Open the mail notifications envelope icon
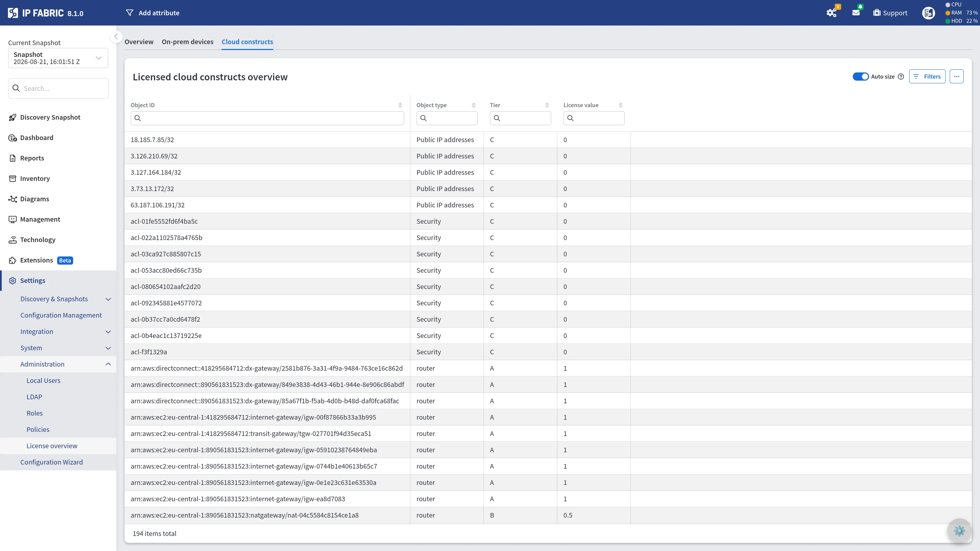980x551 pixels. [x=856, y=13]
